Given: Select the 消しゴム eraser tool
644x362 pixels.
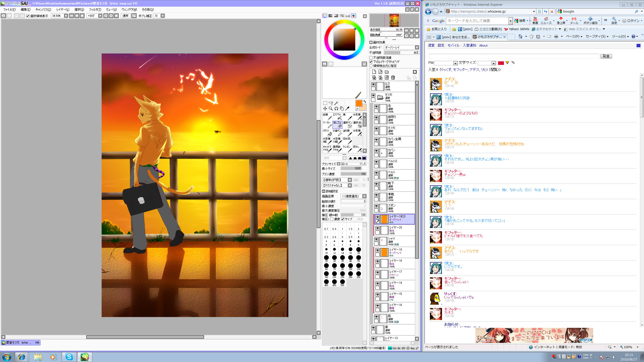Looking at the screenshot, I should (337, 125).
